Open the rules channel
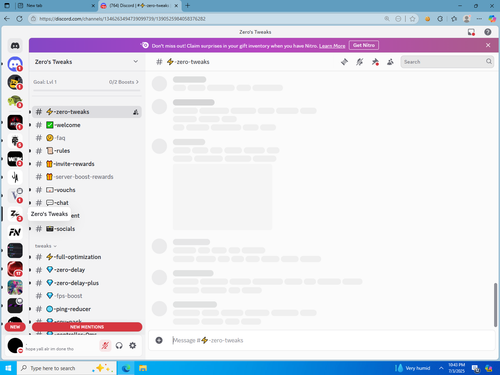 [87, 151]
